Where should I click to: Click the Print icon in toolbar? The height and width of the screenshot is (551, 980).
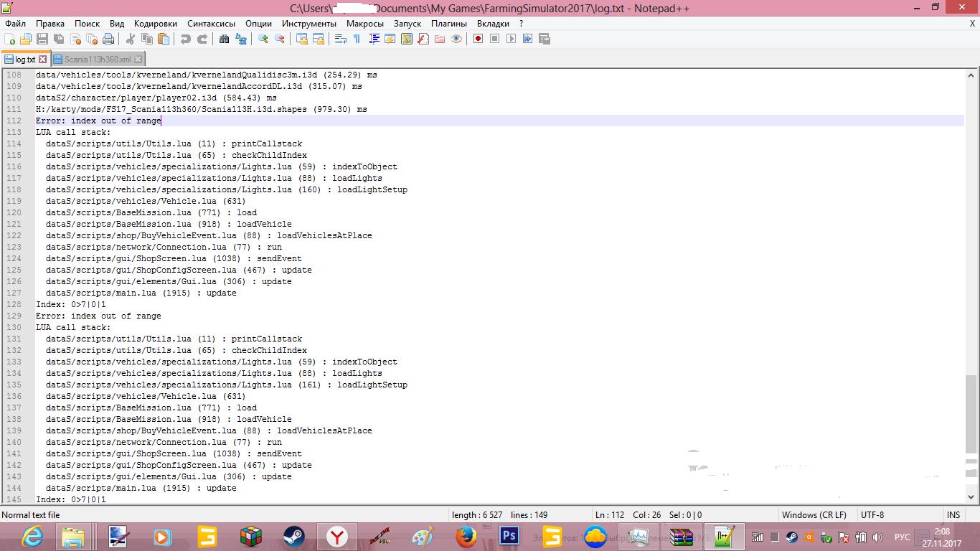(108, 39)
